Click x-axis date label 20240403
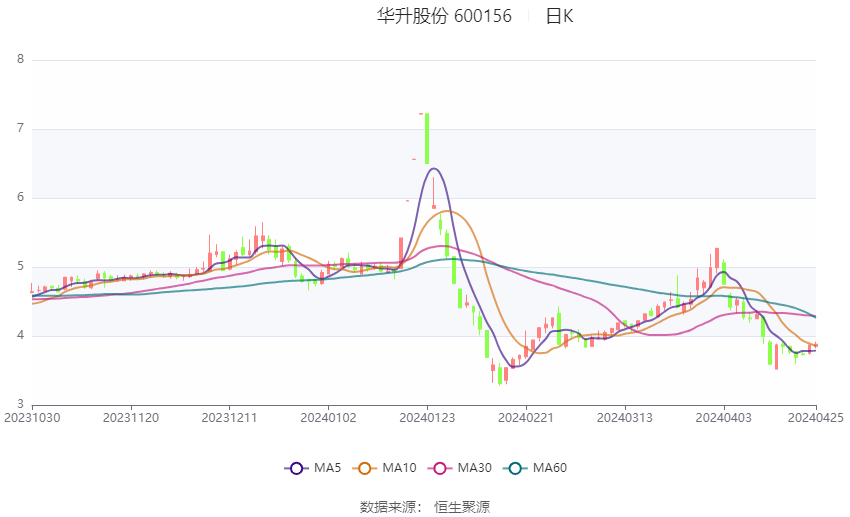The image size is (850, 517). click(x=724, y=418)
